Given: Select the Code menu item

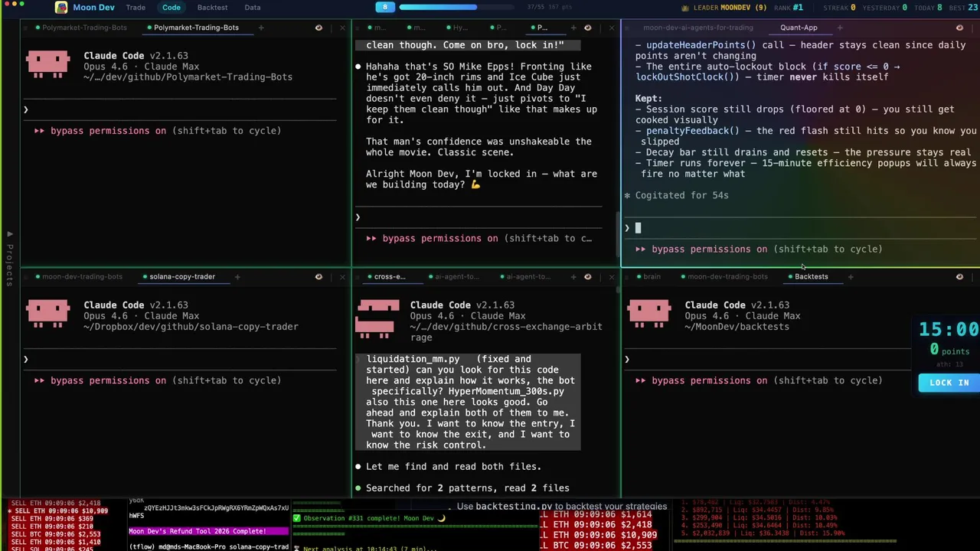Looking at the screenshot, I should point(171,8).
